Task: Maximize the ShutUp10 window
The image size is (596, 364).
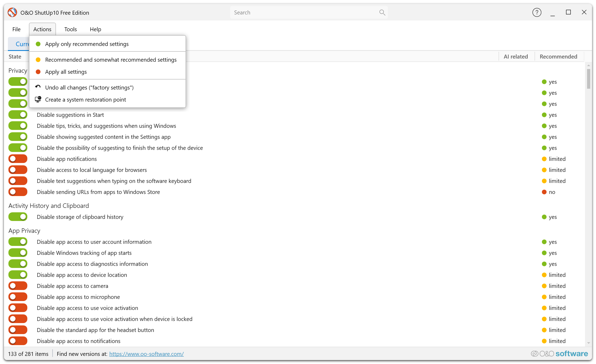Action: [x=568, y=12]
